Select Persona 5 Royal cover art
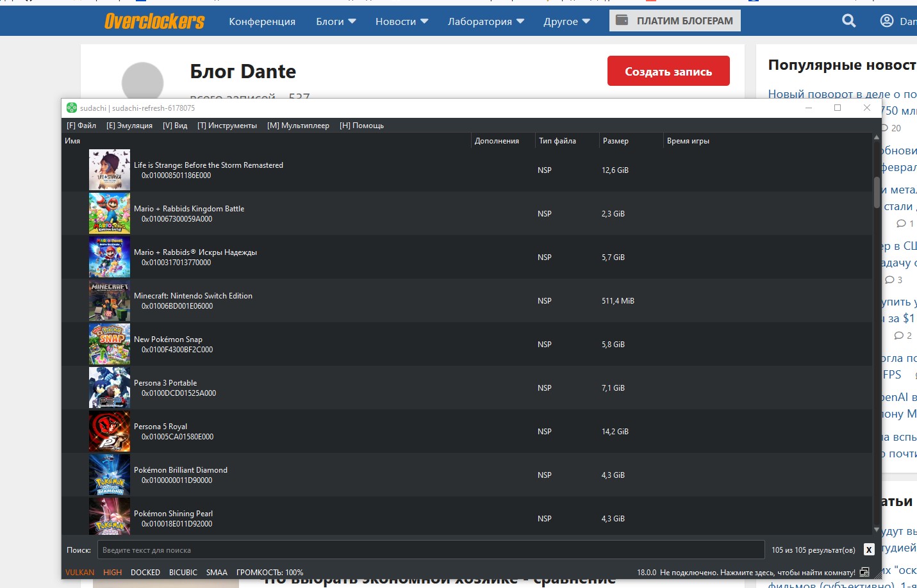 click(110, 431)
